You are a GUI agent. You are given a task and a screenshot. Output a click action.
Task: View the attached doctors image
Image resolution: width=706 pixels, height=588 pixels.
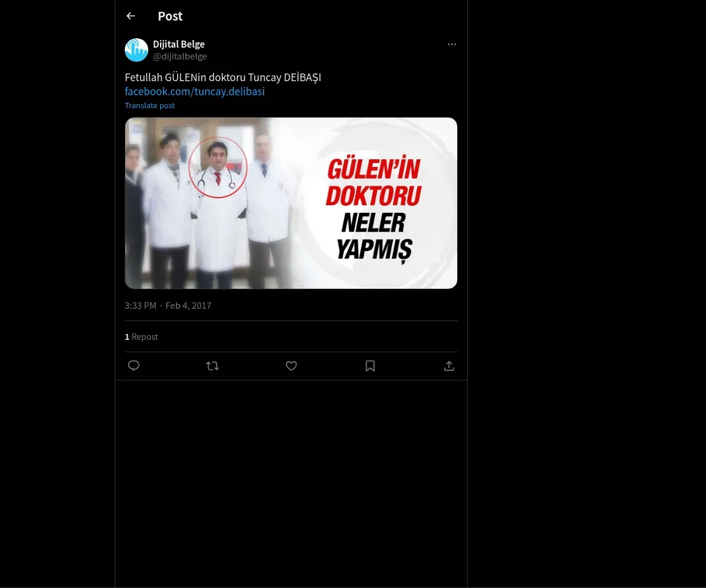291,203
